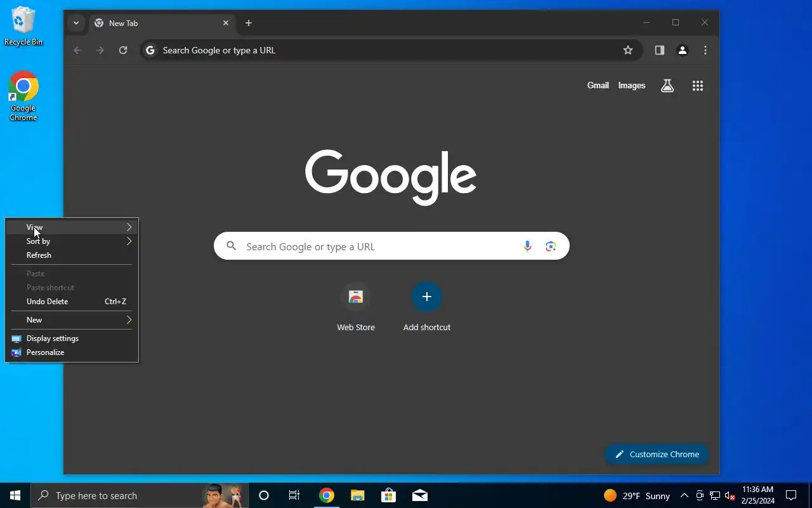Viewport: 812px width, 508px height.
Task: Minimize the Chrome window
Action: (646, 23)
